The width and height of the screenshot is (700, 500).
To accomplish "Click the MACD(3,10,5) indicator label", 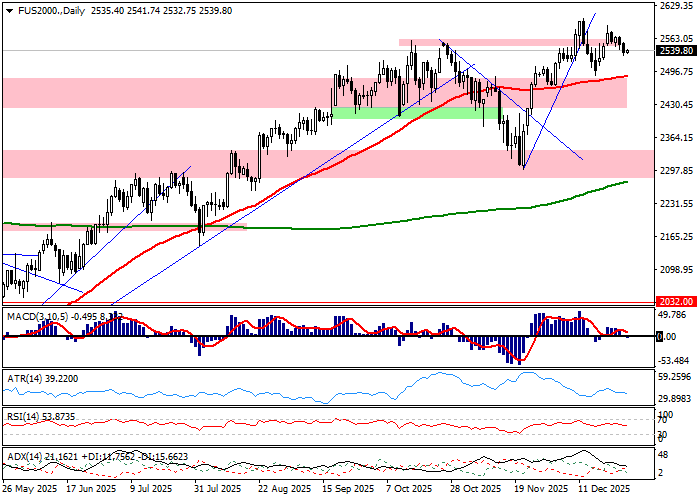I will click(x=38, y=316).
